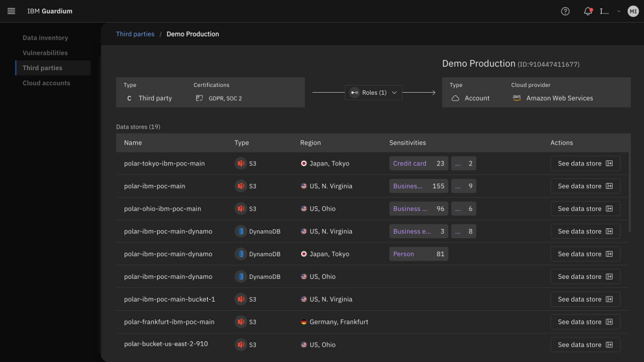This screenshot has width=644, height=362.
Task: Go to Cloud accounts
Action: (46, 83)
